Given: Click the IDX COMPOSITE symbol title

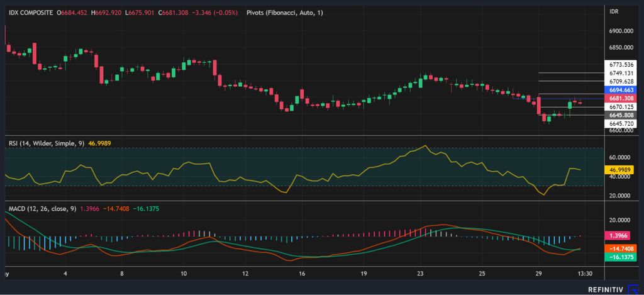Looking at the screenshot, I should click(31, 13).
